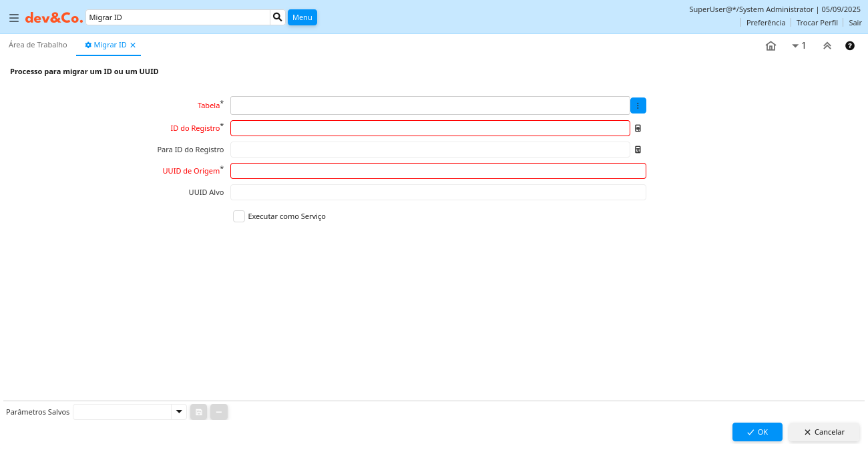
Task: Switch to Área de Trabalho tab
Action: coord(38,45)
